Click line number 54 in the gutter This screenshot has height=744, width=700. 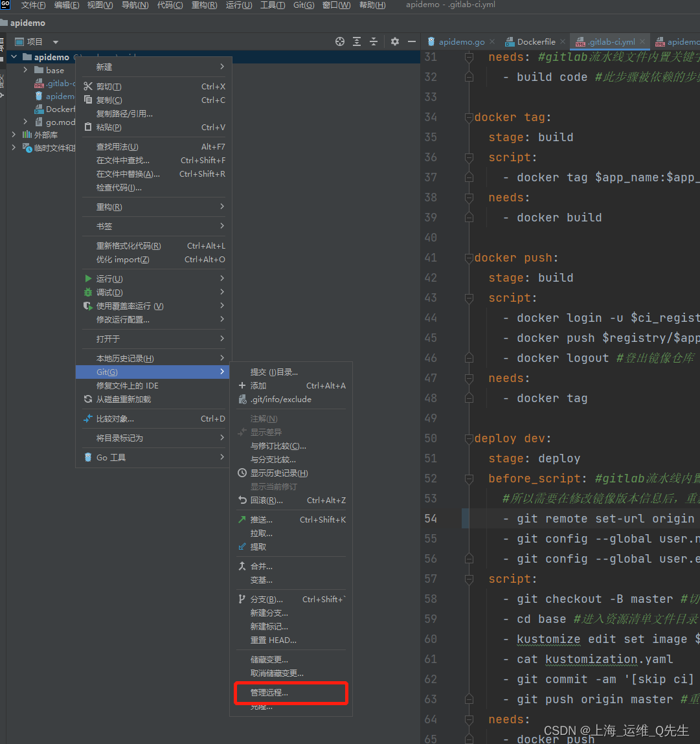click(x=431, y=519)
